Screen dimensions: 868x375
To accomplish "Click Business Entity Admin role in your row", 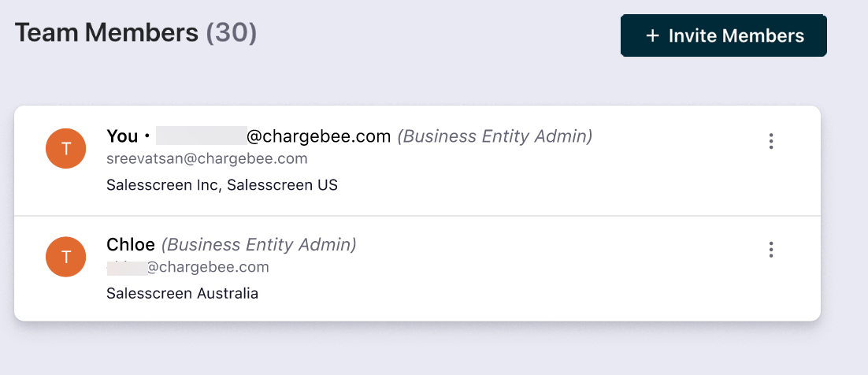I will [x=495, y=137].
